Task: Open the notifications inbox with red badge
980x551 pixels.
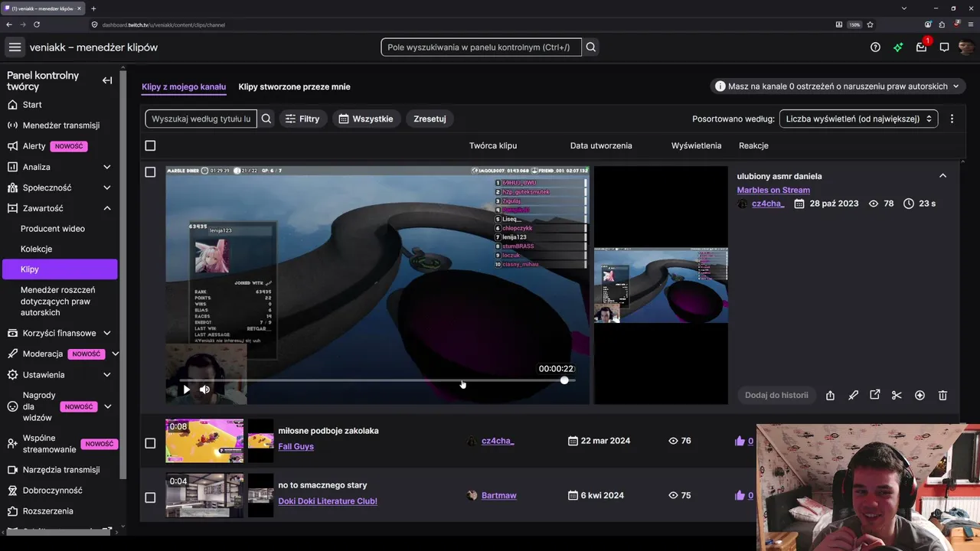Action: click(x=922, y=47)
